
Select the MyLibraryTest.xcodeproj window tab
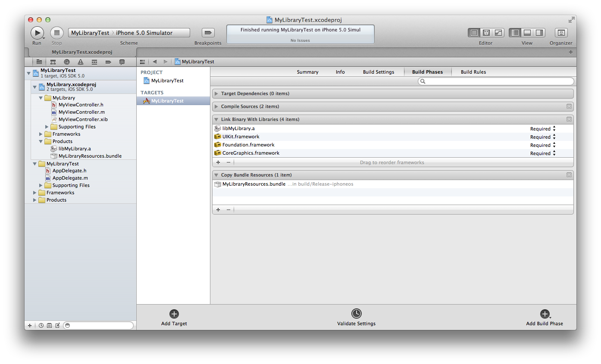(x=82, y=52)
